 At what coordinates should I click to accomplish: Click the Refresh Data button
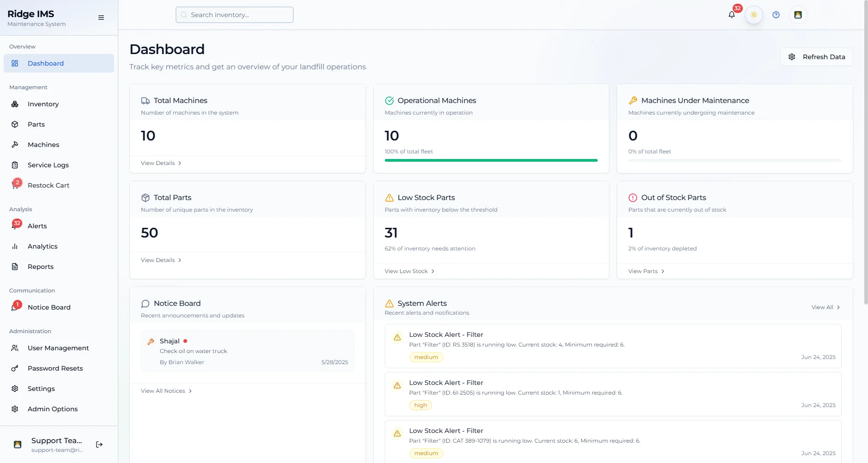click(x=816, y=56)
